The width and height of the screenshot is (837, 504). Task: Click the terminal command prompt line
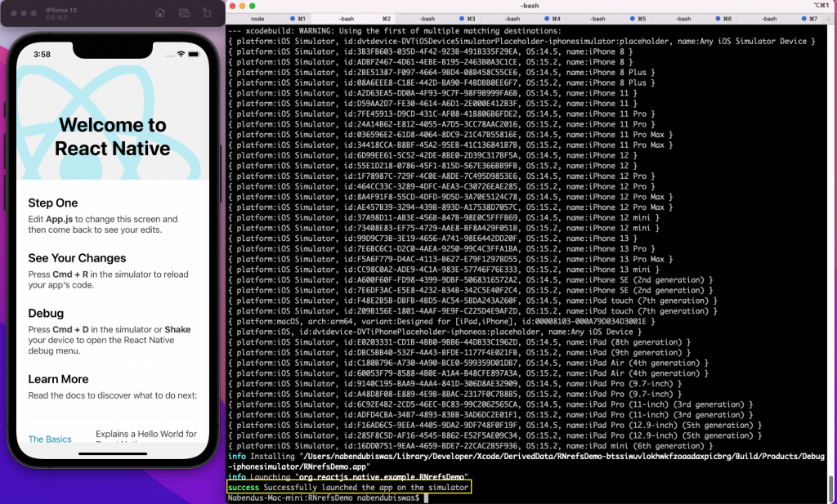[328, 497]
